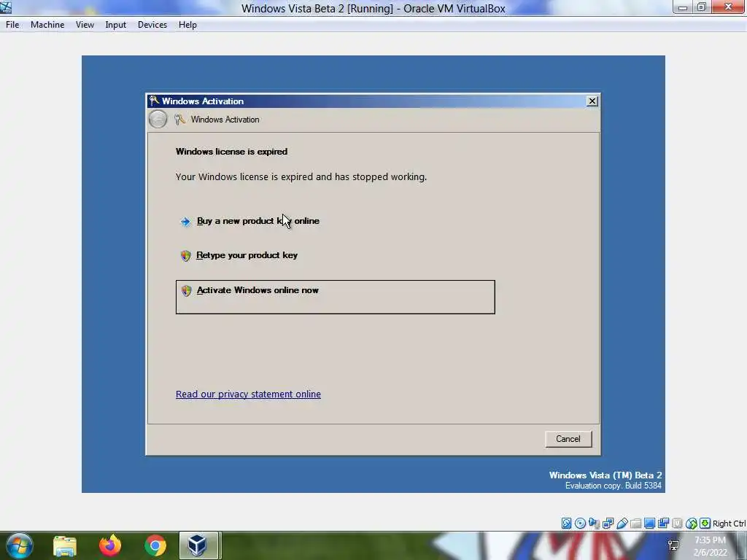Choose Buy a new product key online
The width and height of the screenshot is (747, 560).
point(258,221)
